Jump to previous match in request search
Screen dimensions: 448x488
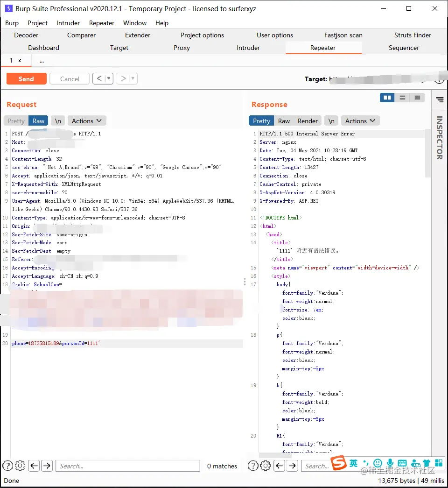point(34,466)
